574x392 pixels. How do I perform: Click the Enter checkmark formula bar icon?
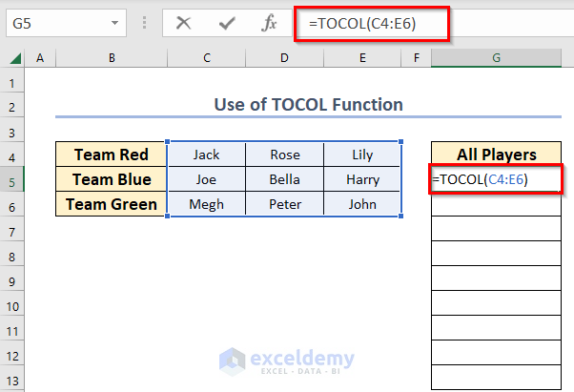point(226,23)
